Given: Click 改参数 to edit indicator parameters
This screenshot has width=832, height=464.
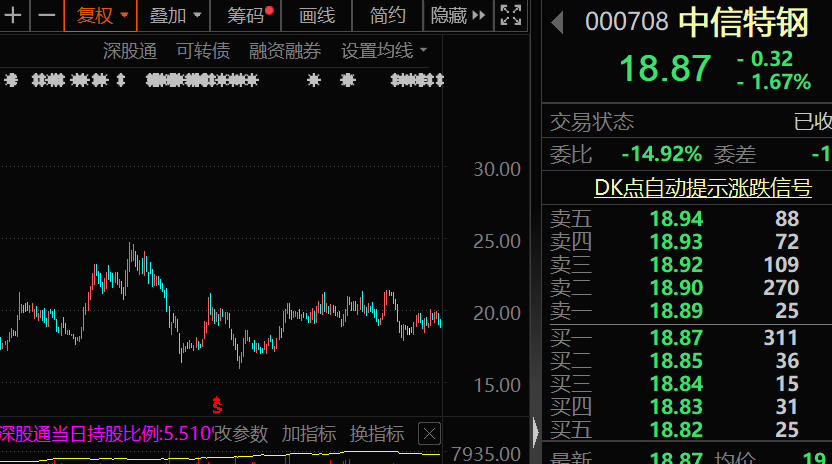Looking at the screenshot, I should coord(241,434).
